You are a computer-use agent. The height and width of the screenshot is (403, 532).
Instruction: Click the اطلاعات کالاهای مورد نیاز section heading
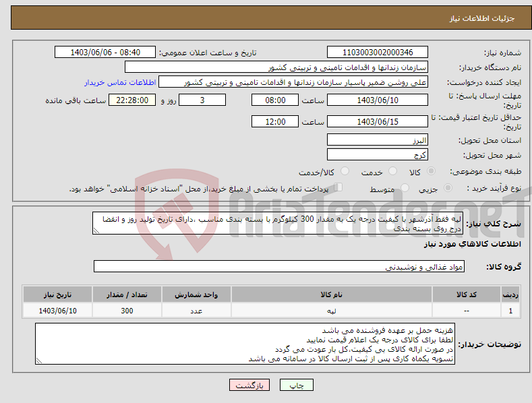[472, 244]
